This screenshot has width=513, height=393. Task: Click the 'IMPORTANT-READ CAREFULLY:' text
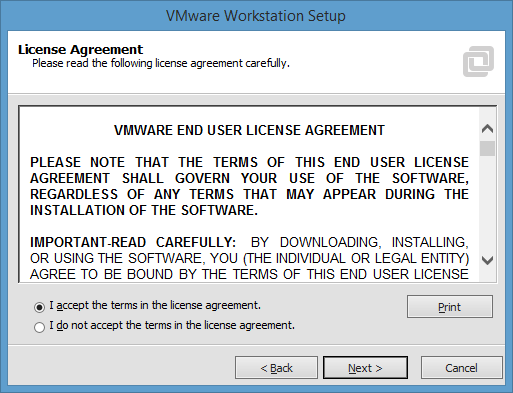133,242
